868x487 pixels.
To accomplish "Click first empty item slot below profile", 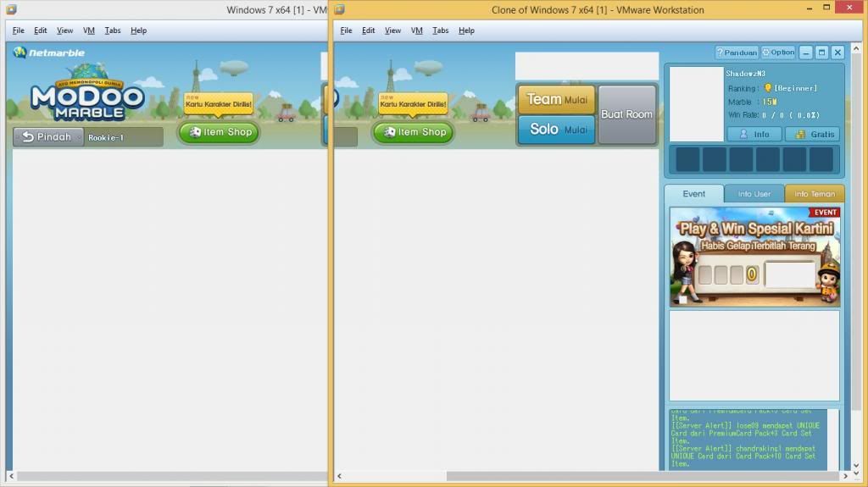I will (687, 159).
